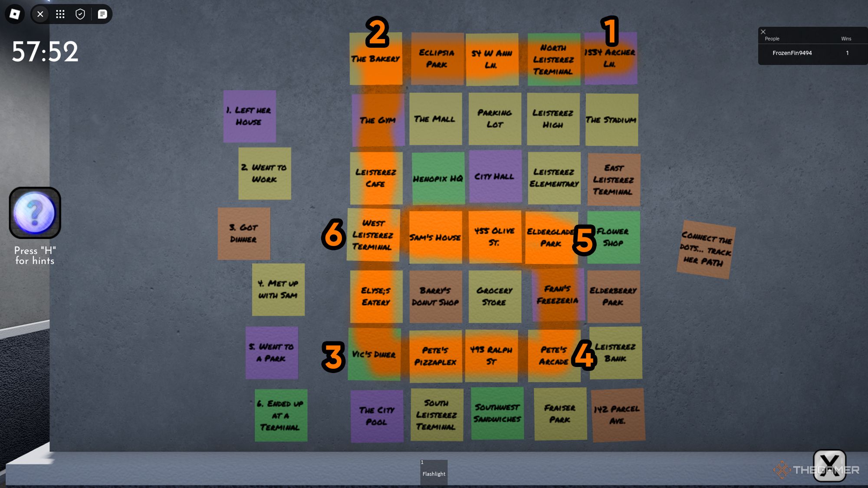
Task: Click the question mark hint icon
Action: (x=33, y=213)
